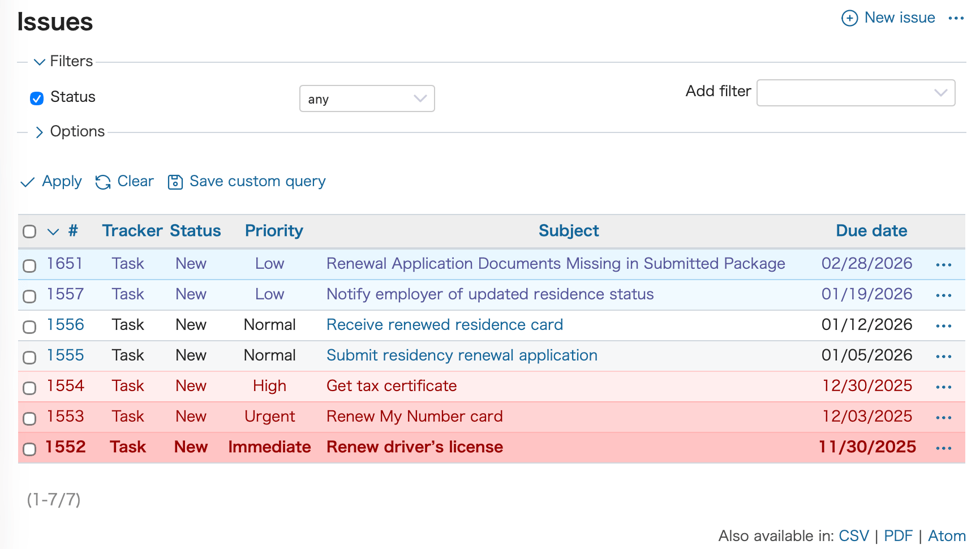Tick the select-all checkbox in table header
This screenshot has height=549, width=980.
[29, 231]
